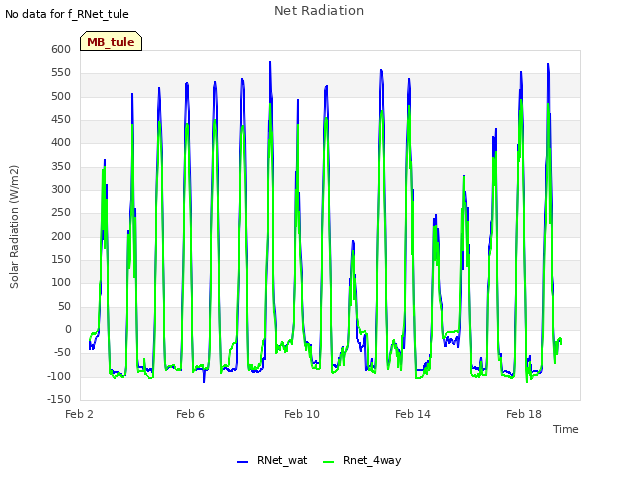This screenshot has height=480, width=640.
Task: Select the 'No data for f_RNet_tule' message
Action: (67, 14)
